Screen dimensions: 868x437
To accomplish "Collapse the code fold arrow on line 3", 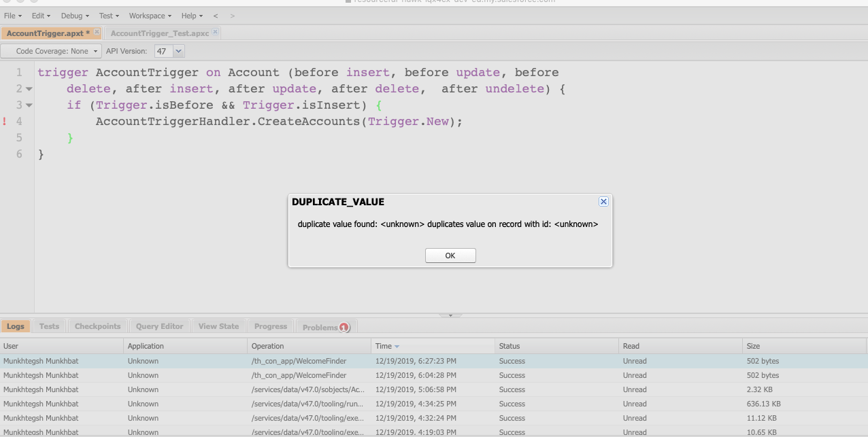I will tap(29, 105).
